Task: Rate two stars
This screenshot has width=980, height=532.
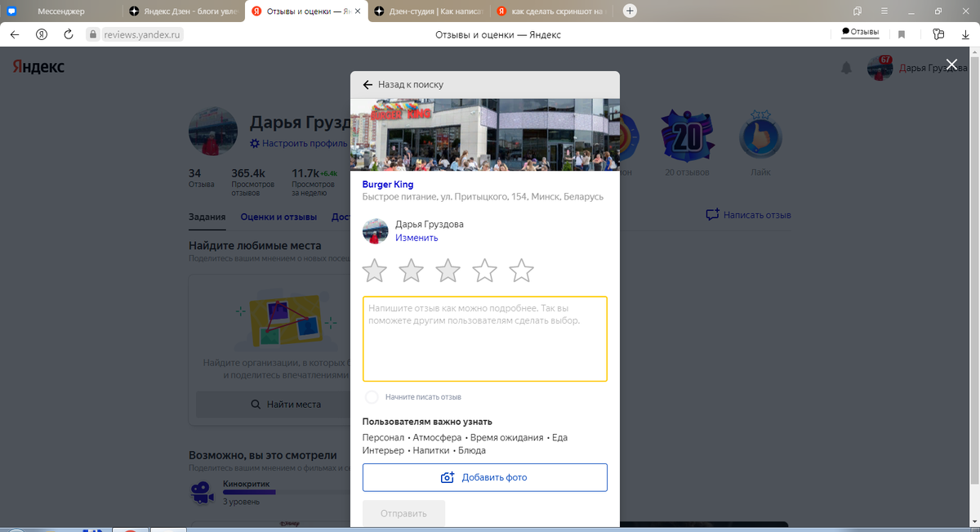Action: pyautogui.click(x=411, y=270)
